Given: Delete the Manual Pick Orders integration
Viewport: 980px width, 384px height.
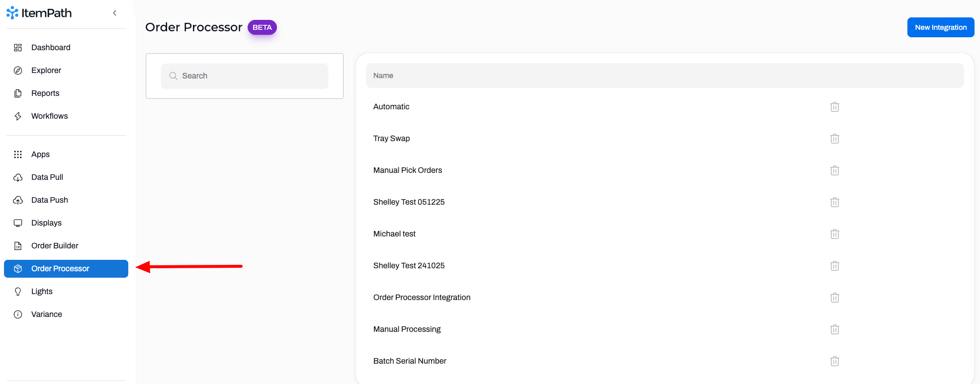Looking at the screenshot, I should coord(835,170).
